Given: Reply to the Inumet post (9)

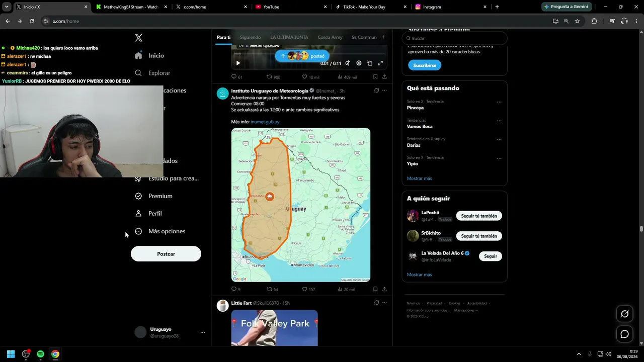Looking at the screenshot, I should (235, 289).
